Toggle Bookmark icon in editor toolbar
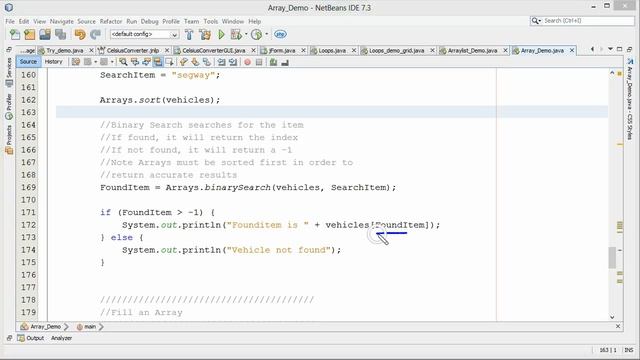This screenshot has height=360, width=640. click(207, 62)
